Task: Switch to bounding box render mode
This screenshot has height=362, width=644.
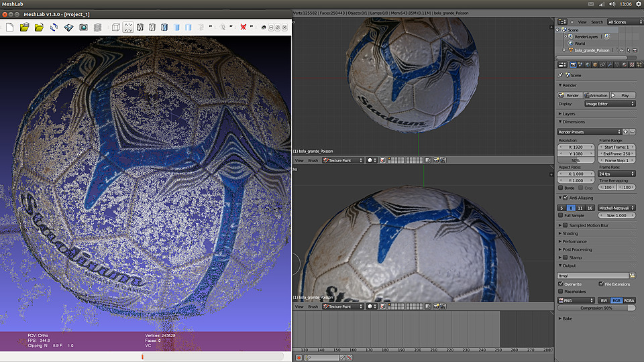Action: click(x=116, y=27)
